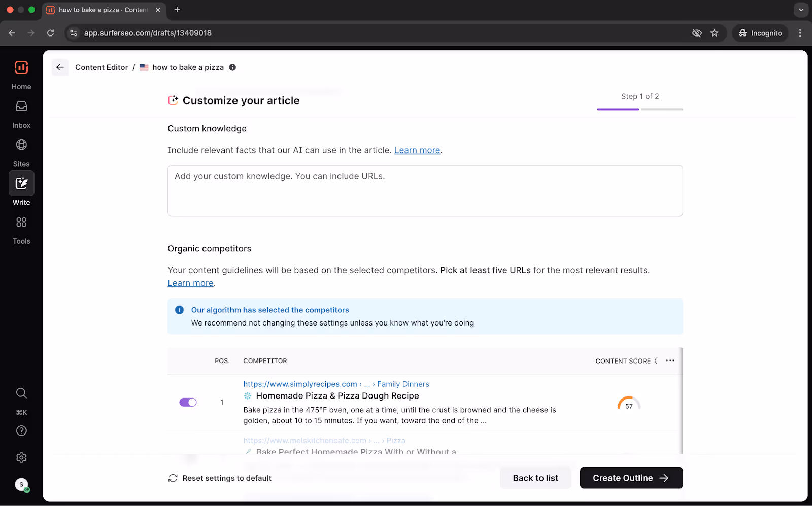Open the Inbox sidebar icon
The image size is (812, 506).
pyautogui.click(x=21, y=106)
